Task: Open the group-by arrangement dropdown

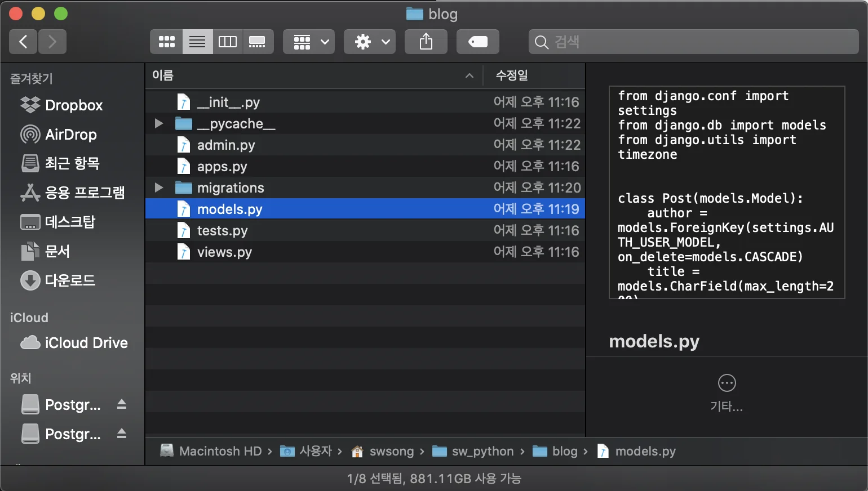Action: tap(309, 42)
